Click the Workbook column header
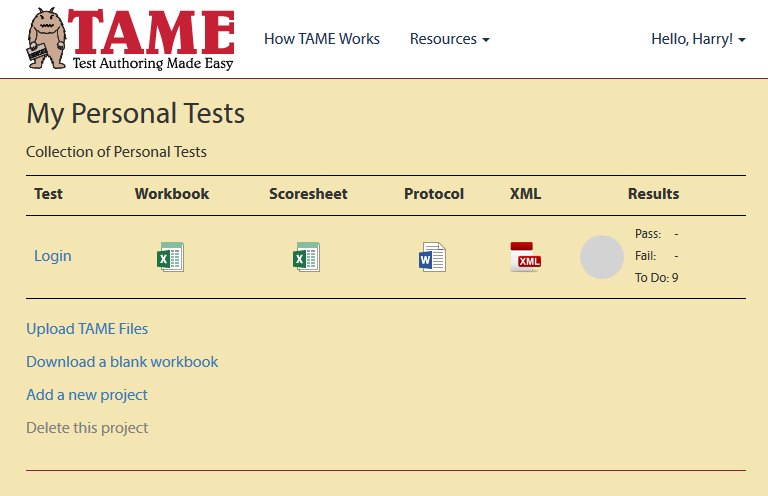The image size is (768, 496). (172, 194)
